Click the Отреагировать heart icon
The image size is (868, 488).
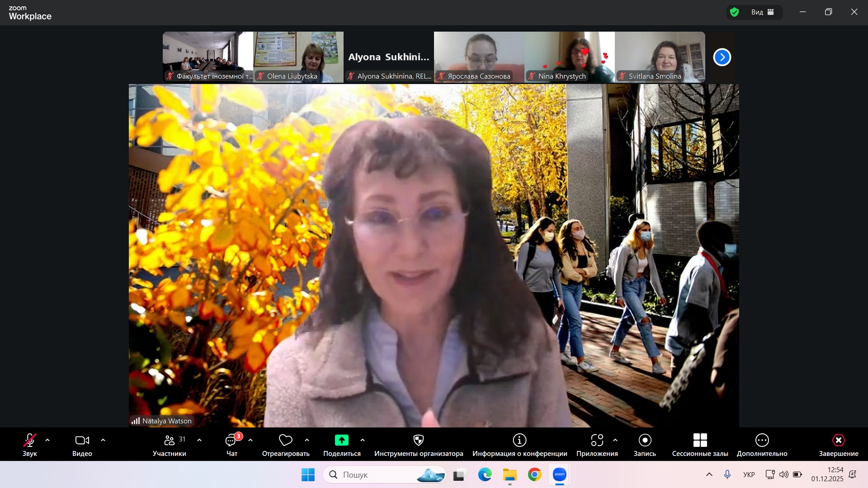[285, 440]
